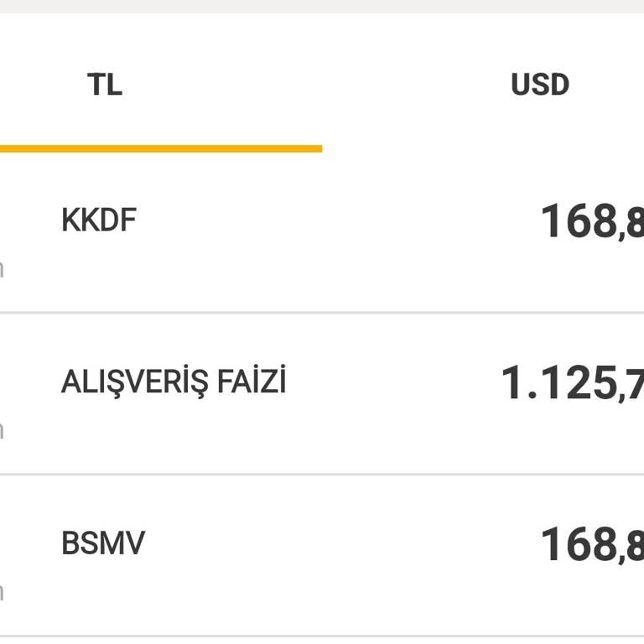
Task: Click truncated gray text under ALIŞVERİŞ FAİZİ row
Action: click(2, 431)
